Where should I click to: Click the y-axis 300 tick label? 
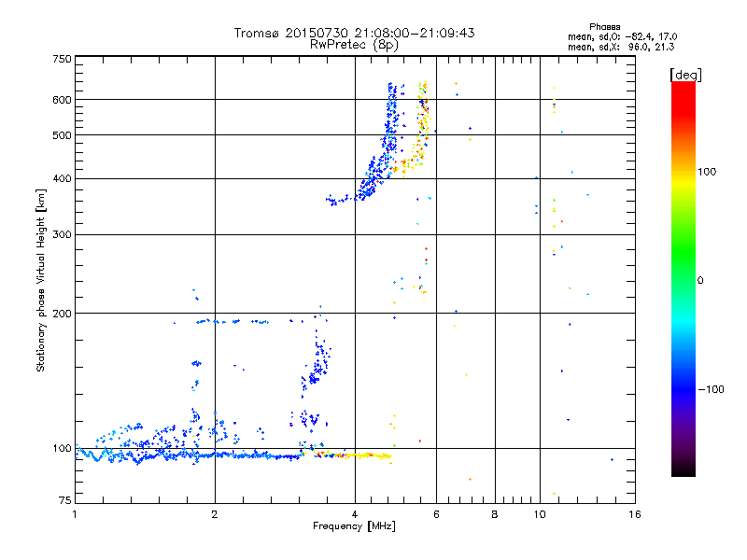coord(62,235)
